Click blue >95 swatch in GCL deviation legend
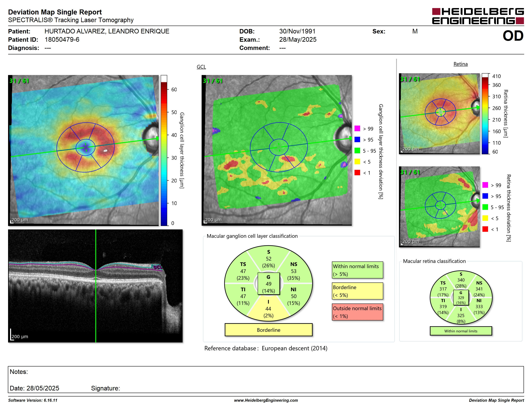This screenshot has height=411, width=532. [x=357, y=139]
